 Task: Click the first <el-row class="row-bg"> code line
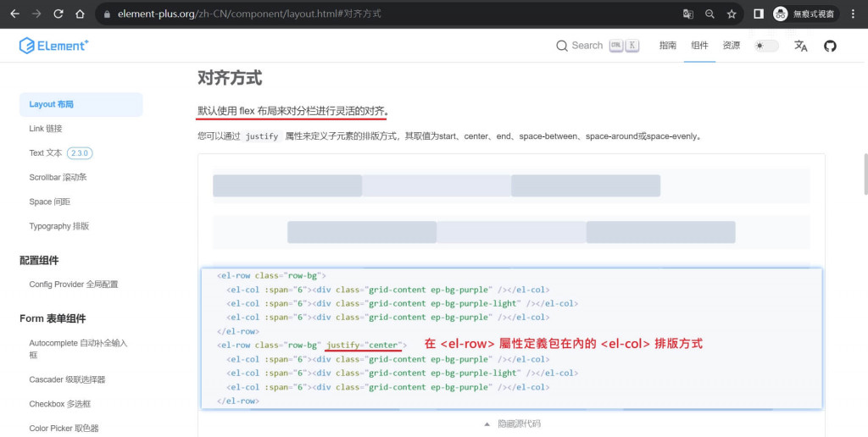tap(272, 275)
